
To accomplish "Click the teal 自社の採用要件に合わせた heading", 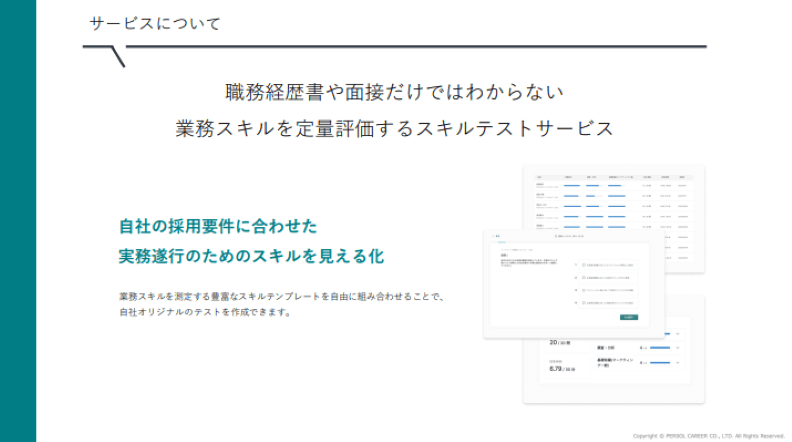I will [x=218, y=226].
